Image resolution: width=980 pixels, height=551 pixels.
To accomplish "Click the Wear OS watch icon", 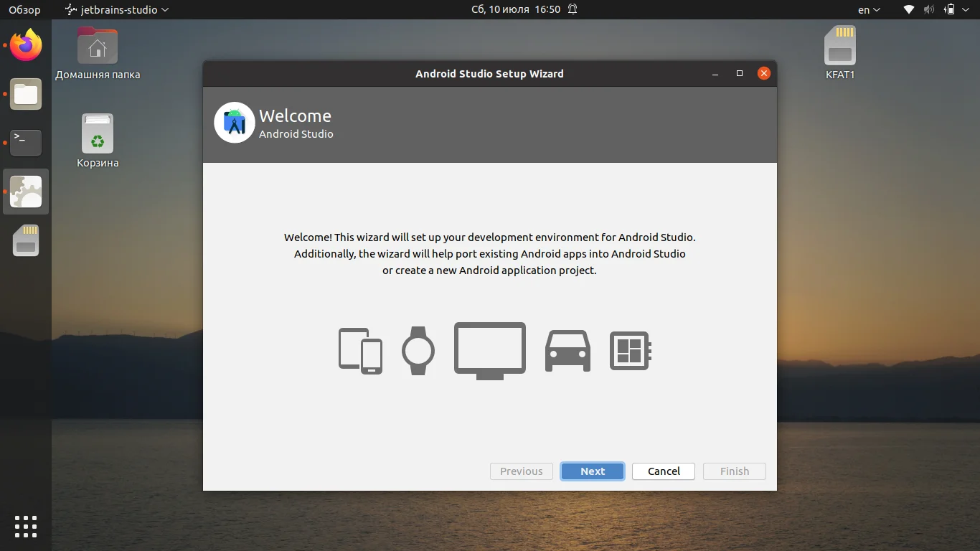I will (x=418, y=351).
